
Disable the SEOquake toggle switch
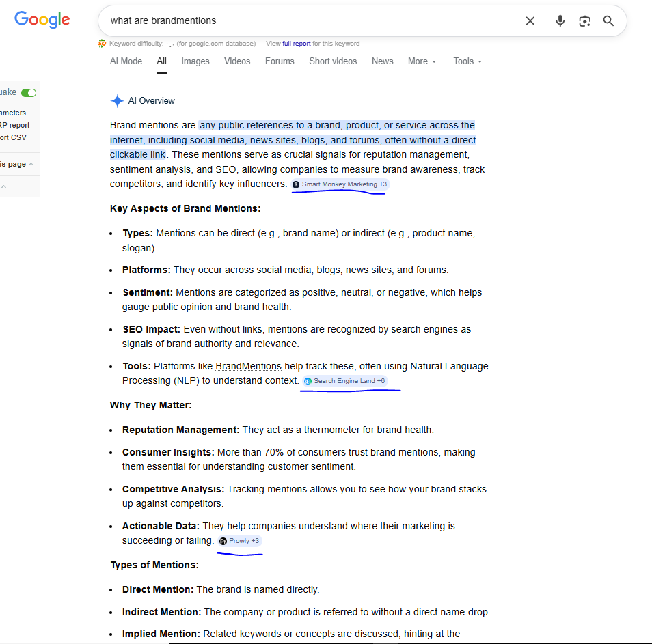click(28, 92)
